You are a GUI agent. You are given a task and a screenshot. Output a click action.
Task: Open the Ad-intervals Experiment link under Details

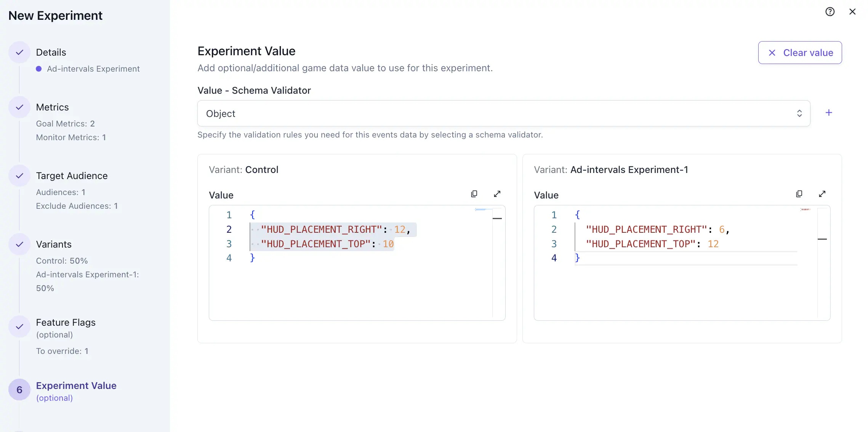[93, 69]
